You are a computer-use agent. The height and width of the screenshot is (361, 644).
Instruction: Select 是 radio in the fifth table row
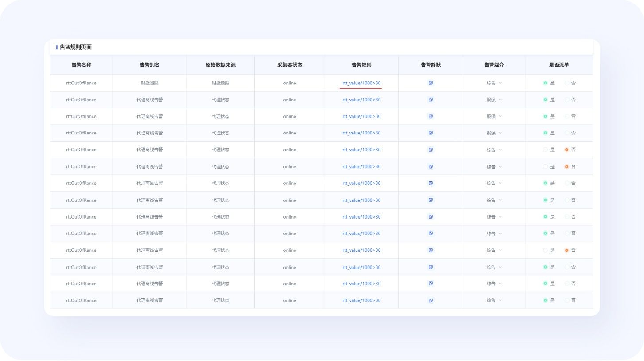click(546, 150)
